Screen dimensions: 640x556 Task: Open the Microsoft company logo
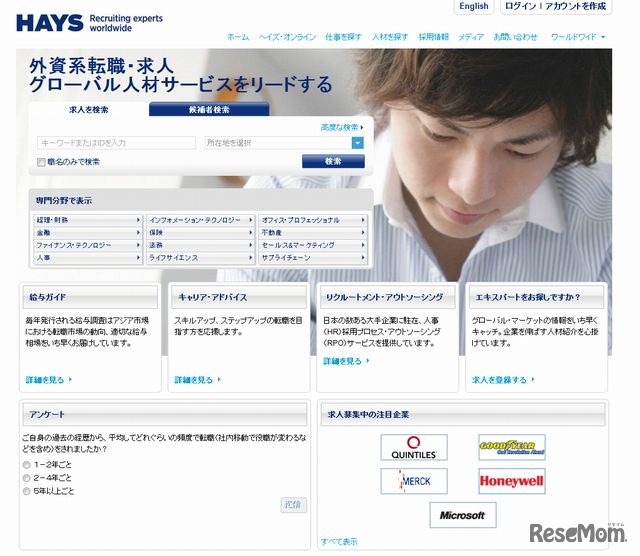pyautogui.click(x=462, y=515)
